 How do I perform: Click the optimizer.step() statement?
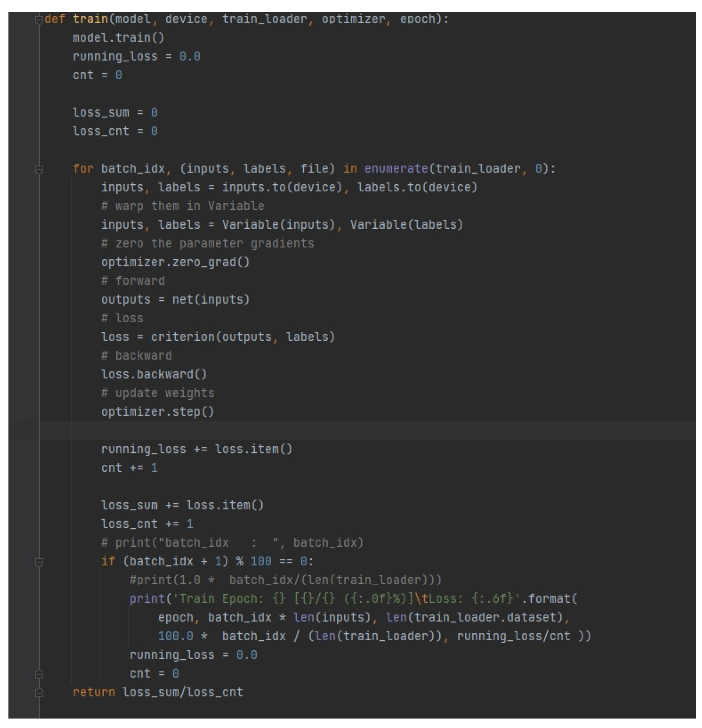(x=157, y=412)
